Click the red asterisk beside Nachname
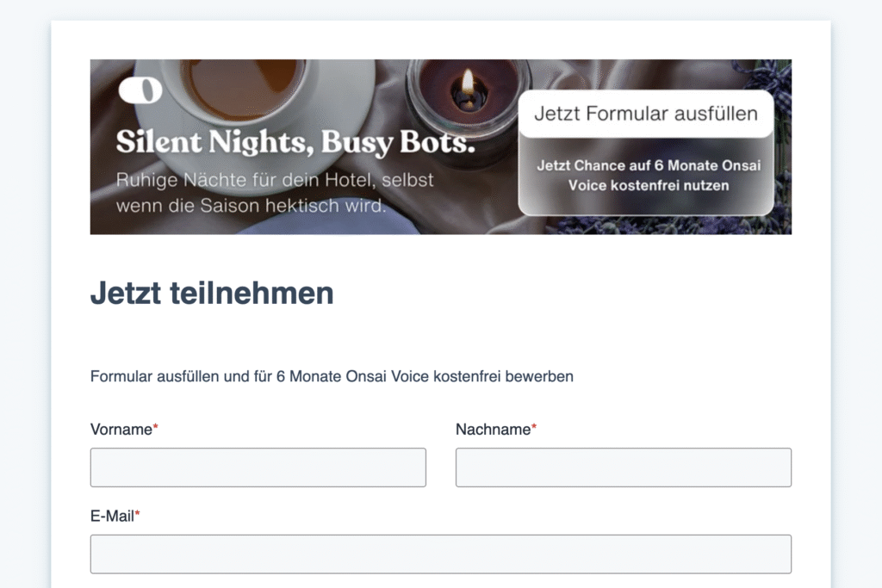Viewport: 882px width, 588px height. (534, 428)
